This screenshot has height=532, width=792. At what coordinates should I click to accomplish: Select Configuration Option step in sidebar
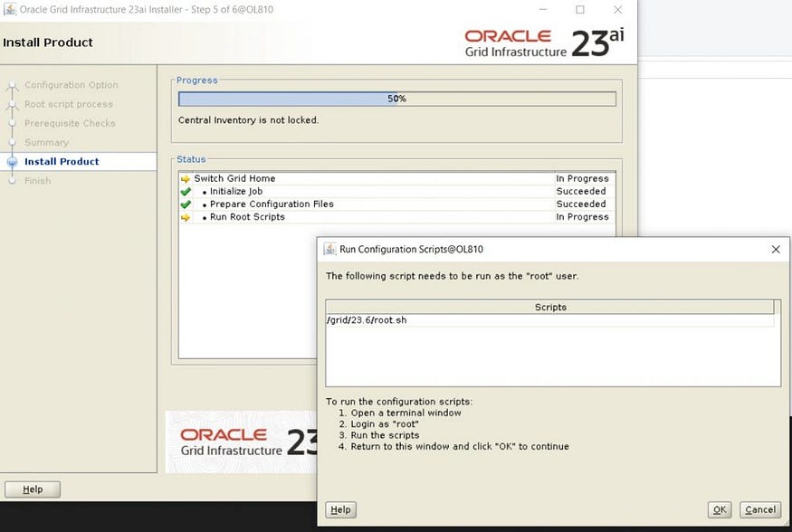72,85
